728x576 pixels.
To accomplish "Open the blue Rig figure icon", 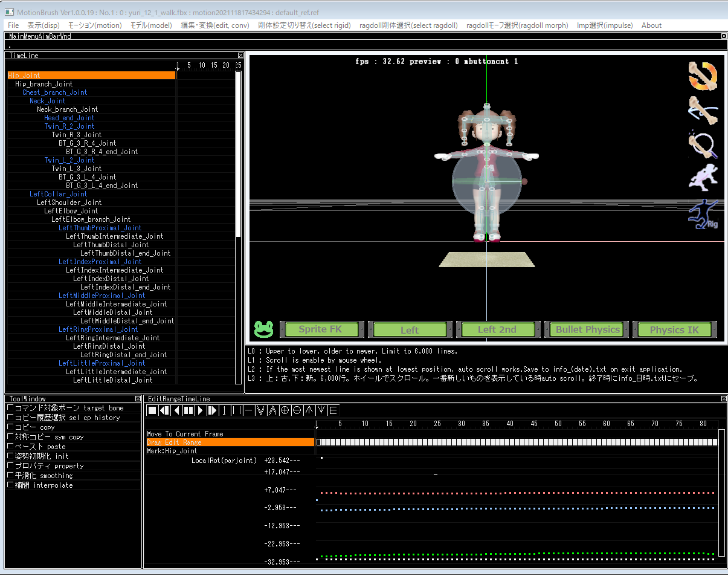I will (703, 215).
